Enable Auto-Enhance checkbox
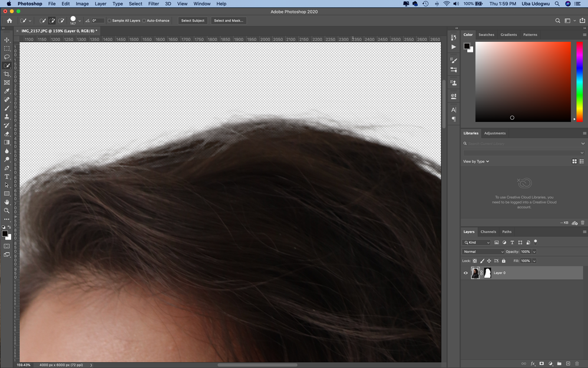The height and width of the screenshot is (368, 588). pos(144,21)
